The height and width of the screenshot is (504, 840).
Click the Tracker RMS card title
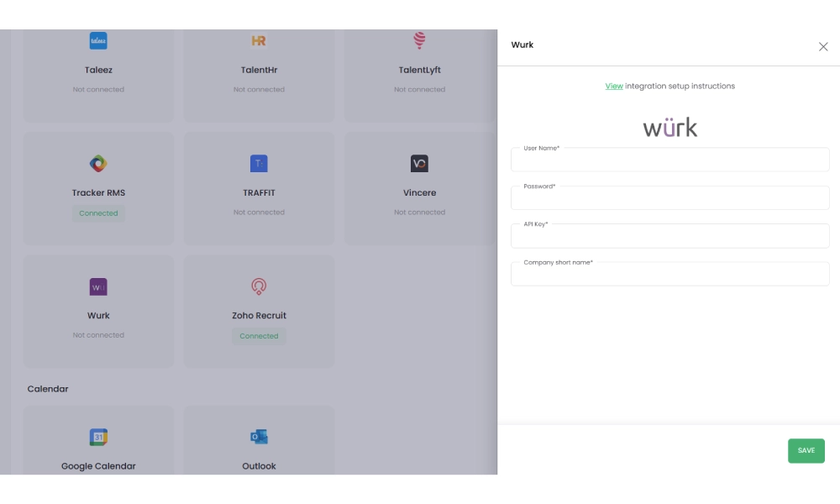tap(98, 193)
